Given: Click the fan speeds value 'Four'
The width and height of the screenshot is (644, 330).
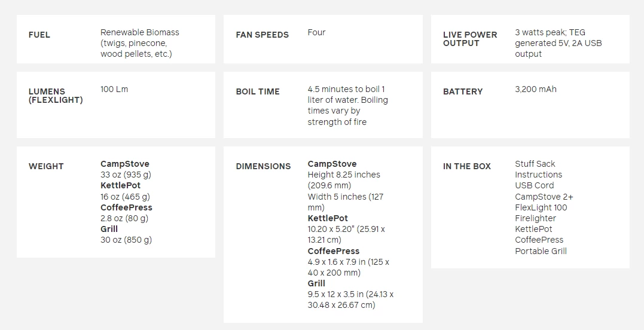Looking at the screenshot, I should coord(316,32).
